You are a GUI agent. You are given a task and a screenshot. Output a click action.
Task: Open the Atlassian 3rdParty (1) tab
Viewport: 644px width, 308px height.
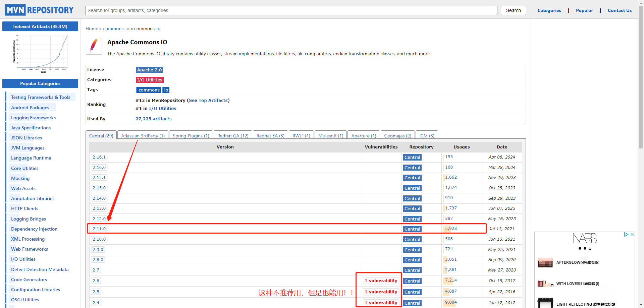tap(143, 136)
